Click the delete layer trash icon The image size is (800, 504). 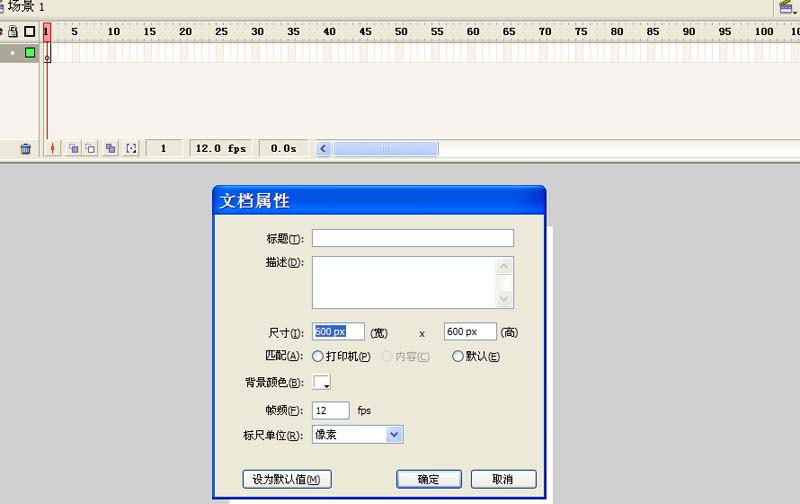26,148
